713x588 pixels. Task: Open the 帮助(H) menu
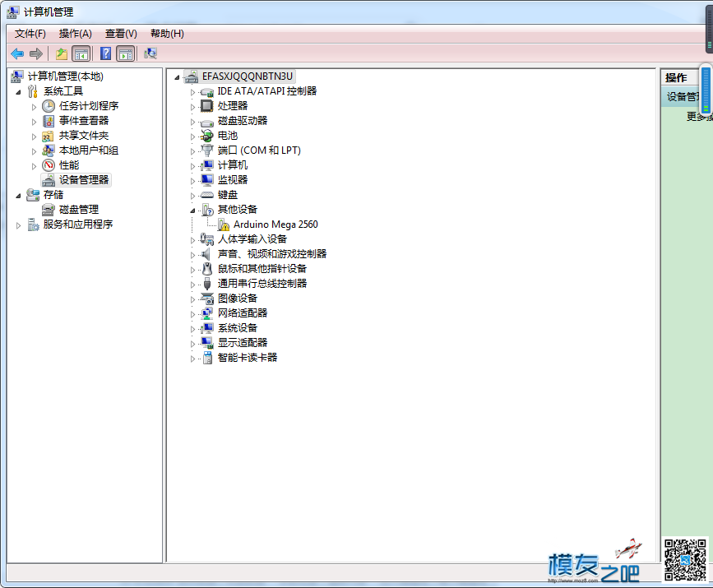pyautogui.click(x=167, y=34)
